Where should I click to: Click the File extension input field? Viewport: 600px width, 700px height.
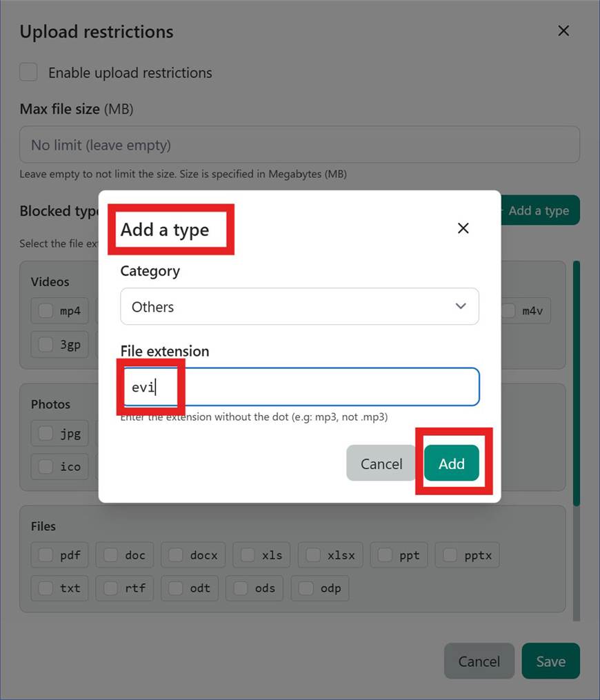pos(299,387)
